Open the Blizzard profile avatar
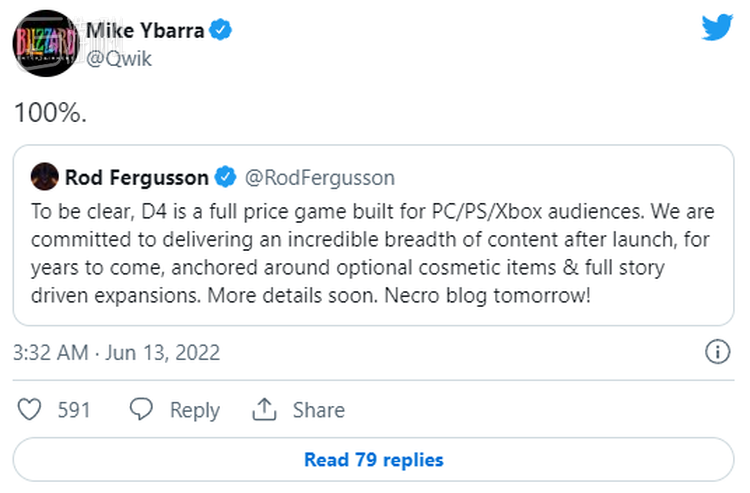The height and width of the screenshot is (493, 750). click(42, 45)
